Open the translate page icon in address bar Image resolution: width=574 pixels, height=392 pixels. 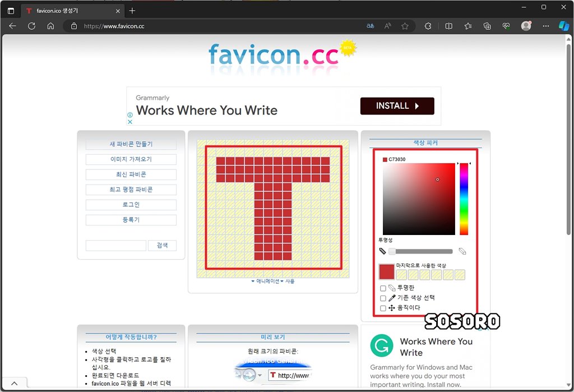pos(370,26)
